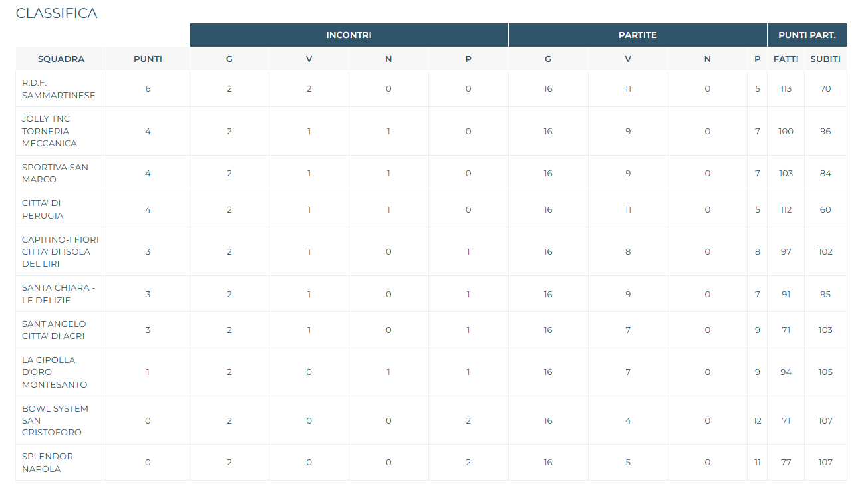Image resolution: width=868 pixels, height=486 pixels.
Task: Select team JOLLY TNC TORNERIA MECCANICA
Action: point(50,131)
